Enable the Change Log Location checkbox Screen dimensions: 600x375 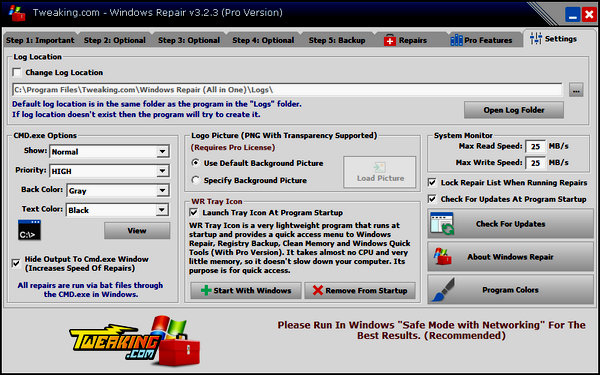(17, 72)
